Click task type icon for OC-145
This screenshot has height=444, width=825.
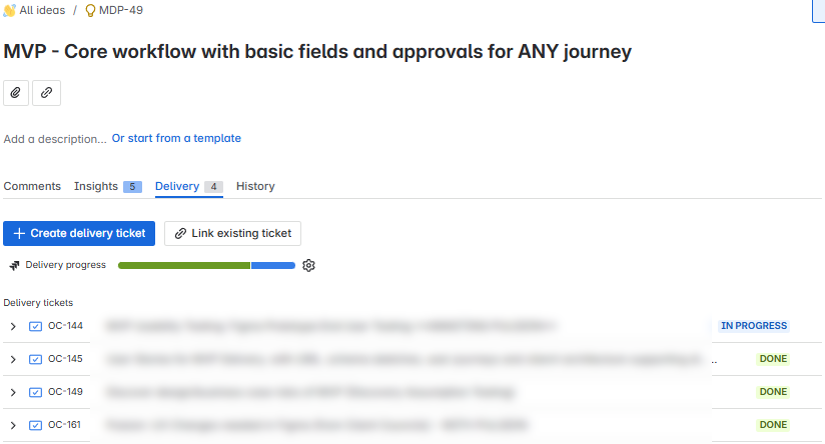coord(36,359)
